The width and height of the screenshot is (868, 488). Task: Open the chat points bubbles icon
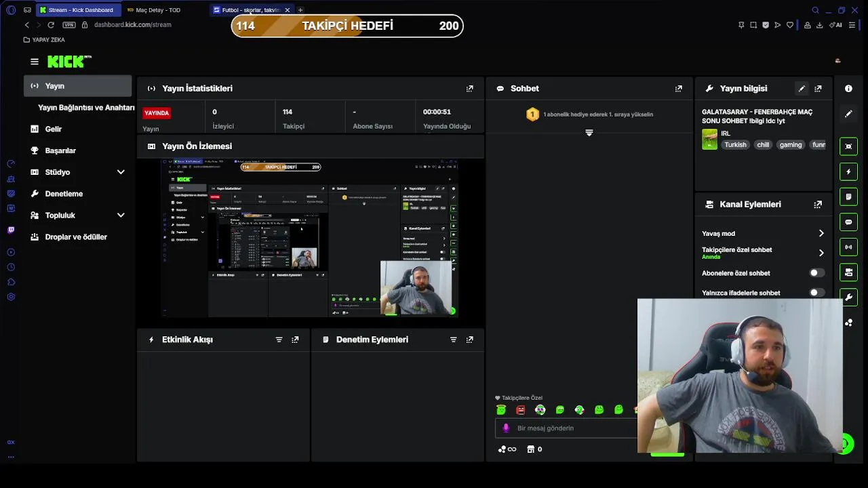(x=507, y=449)
